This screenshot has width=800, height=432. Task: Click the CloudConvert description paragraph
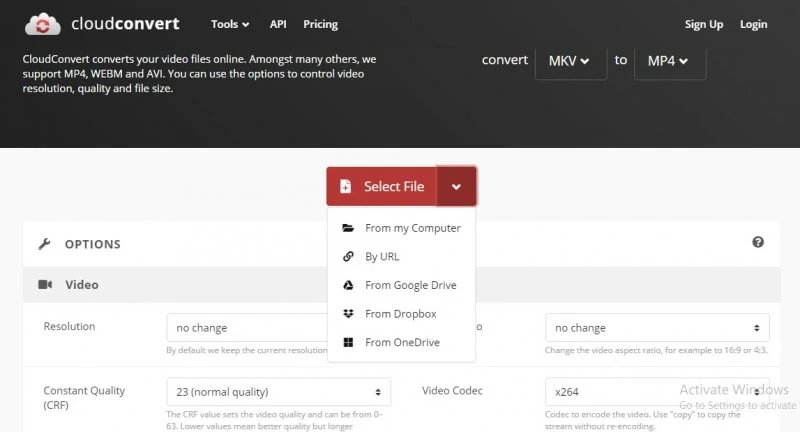point(199,73)
